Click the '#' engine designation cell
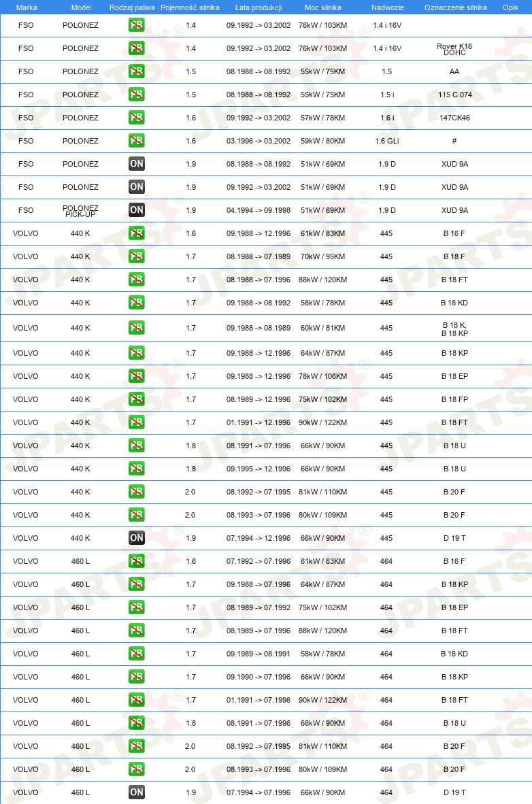 click(x=454, y=141)
